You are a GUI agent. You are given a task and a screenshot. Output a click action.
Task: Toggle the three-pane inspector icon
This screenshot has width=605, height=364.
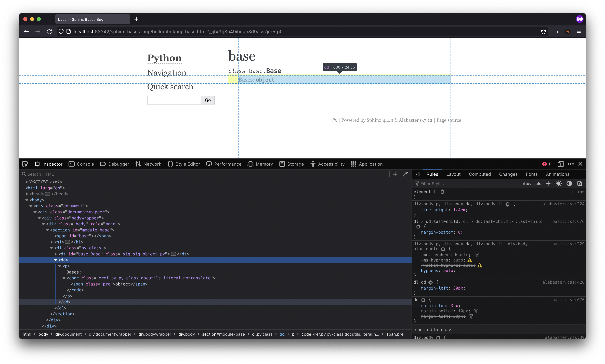tap(417, 174)
